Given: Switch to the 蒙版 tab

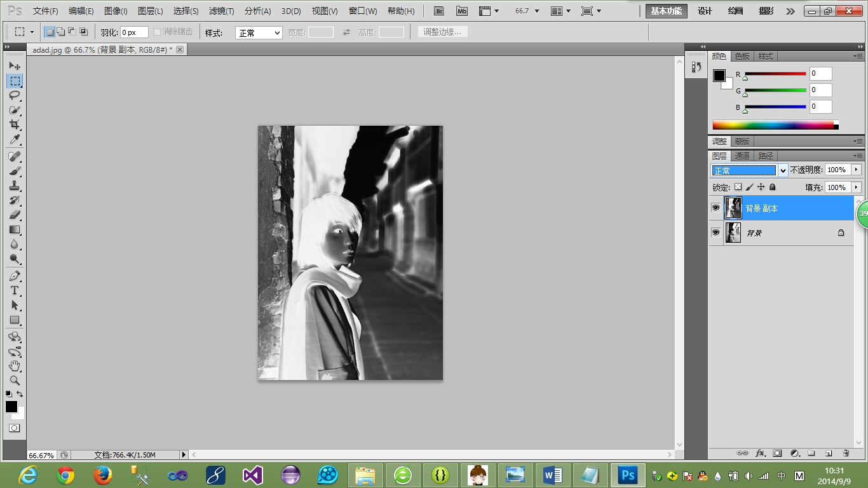Looking at the screenshot, I should [x=742, y=141].
